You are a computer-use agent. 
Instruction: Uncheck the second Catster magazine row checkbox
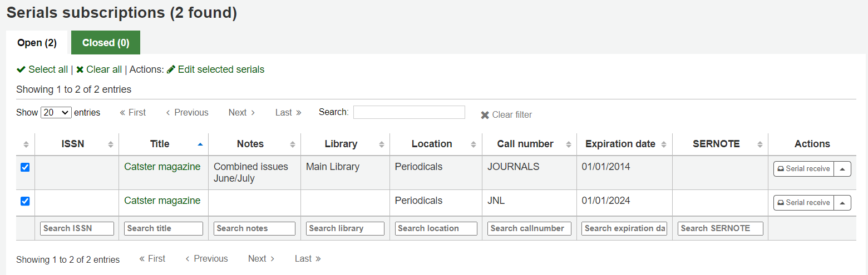(25, 201)
